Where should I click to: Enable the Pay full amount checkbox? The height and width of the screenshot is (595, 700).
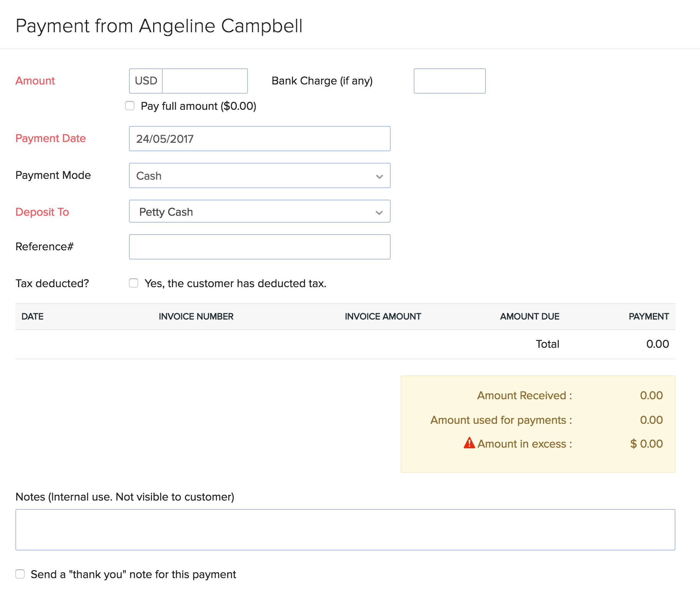tap(130, 106)
